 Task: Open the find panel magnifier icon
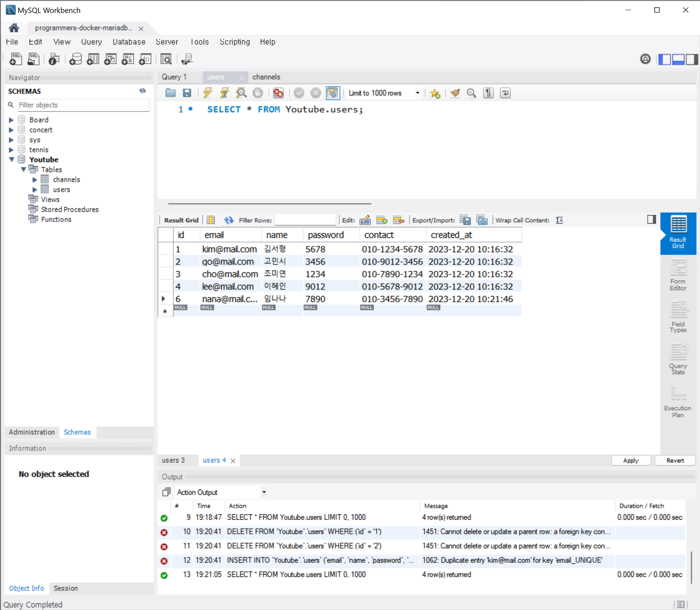coord(471,93)
